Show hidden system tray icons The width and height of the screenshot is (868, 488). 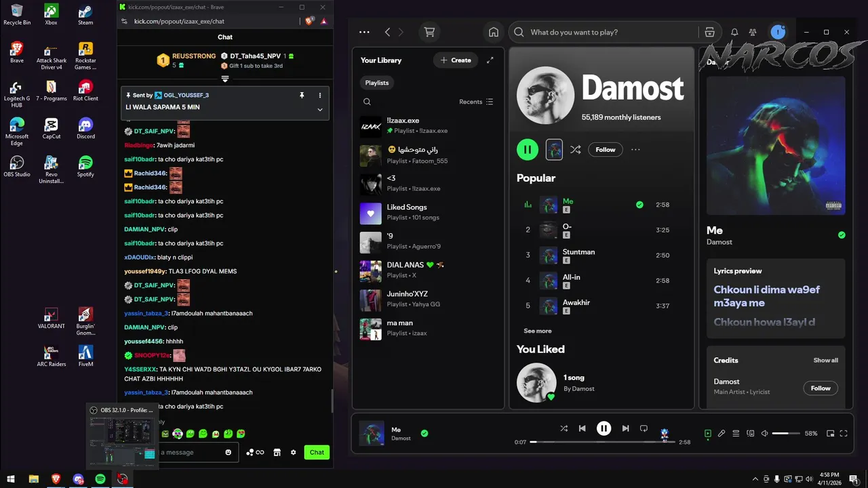(755, 479)
